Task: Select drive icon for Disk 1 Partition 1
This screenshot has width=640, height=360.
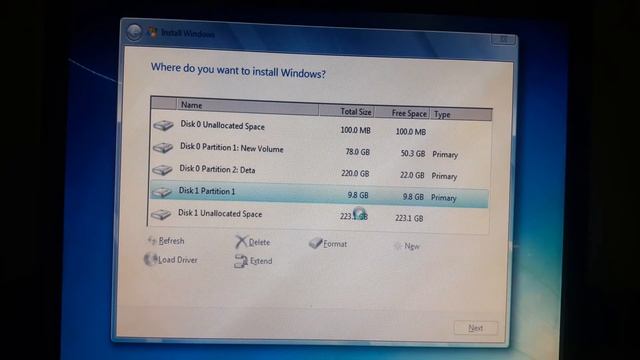Action: point(162,192)
